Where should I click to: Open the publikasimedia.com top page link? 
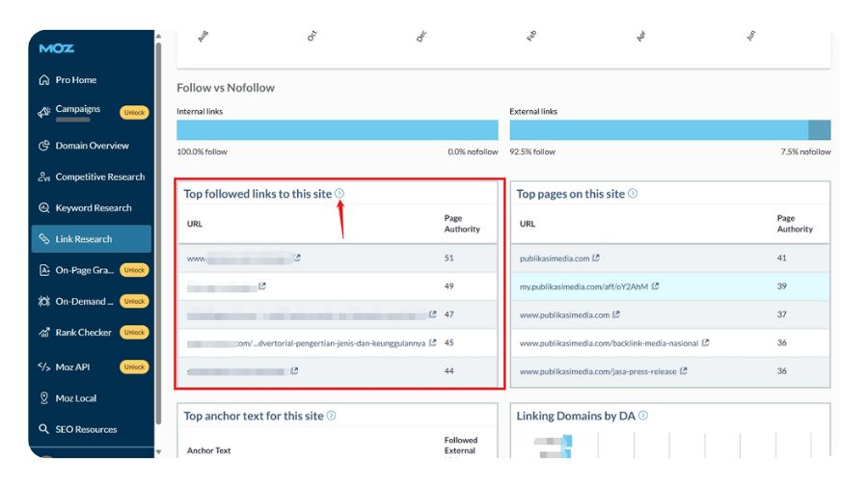point(555,258)
